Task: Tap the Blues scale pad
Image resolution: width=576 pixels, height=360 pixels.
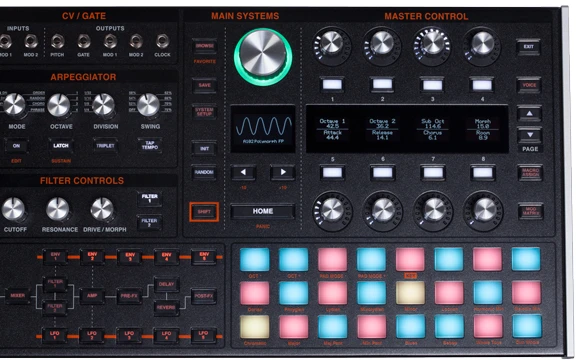Action: click(410, 327)
